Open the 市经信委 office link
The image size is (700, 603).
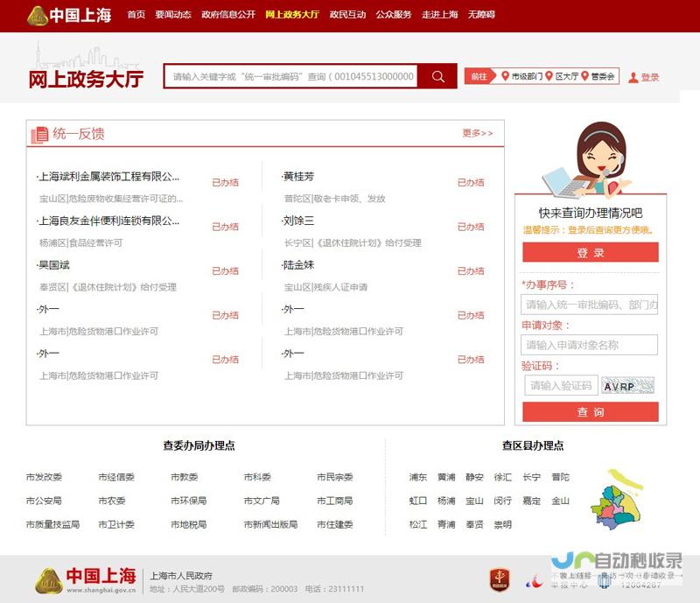point(116,477)
